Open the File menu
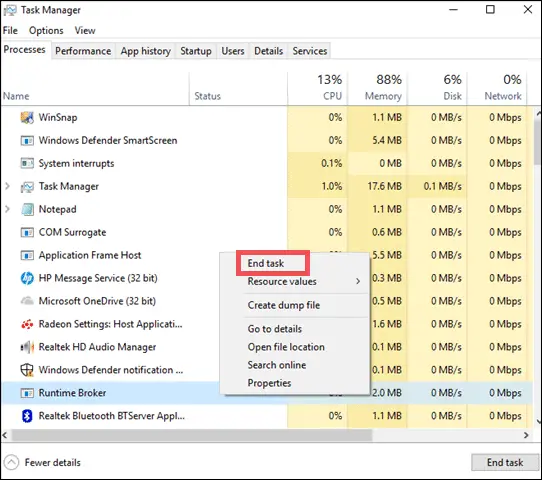This screenshot has height=480, width=542. (10, 30)
